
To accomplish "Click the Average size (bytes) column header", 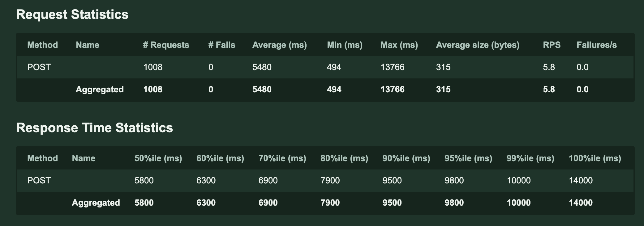I will click(x=478, y=45).
